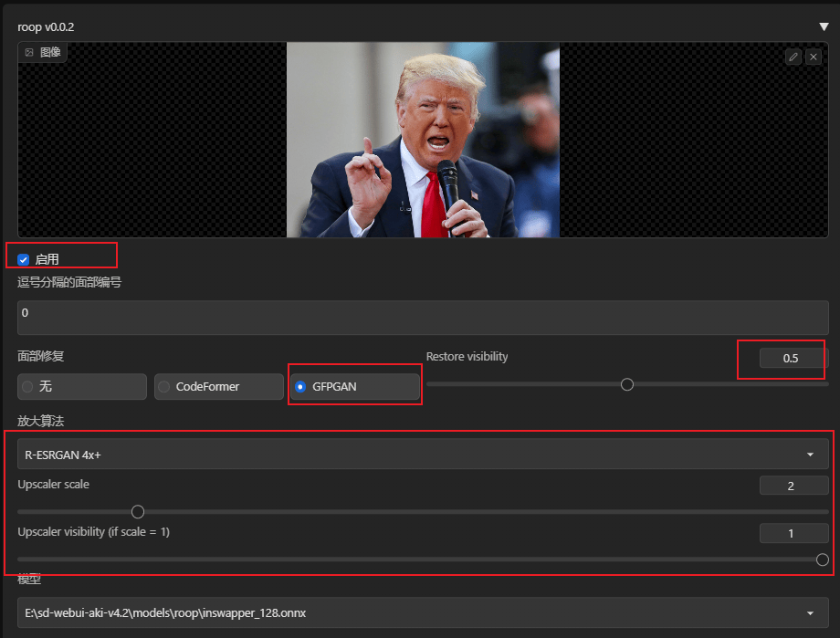Click the face number input field
The width and height of the screenshot is (840, 638).
[x=424, y=318]
